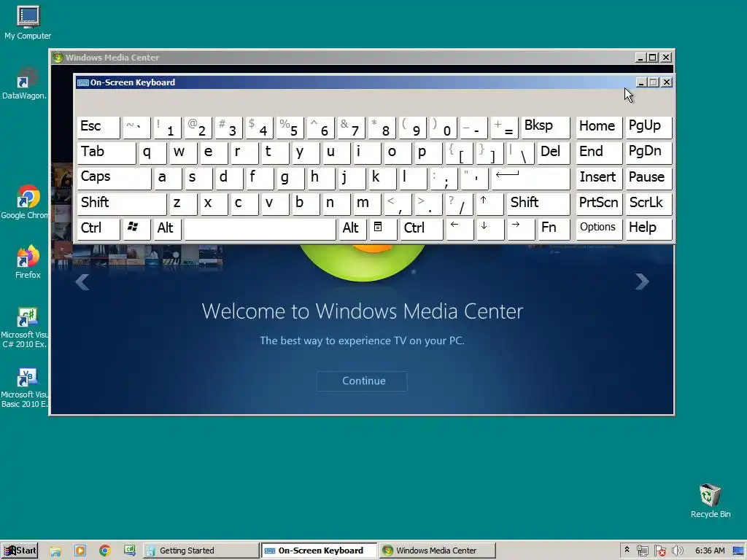Open Chrome quick launch icon in taskbar

tap(105, 551)
